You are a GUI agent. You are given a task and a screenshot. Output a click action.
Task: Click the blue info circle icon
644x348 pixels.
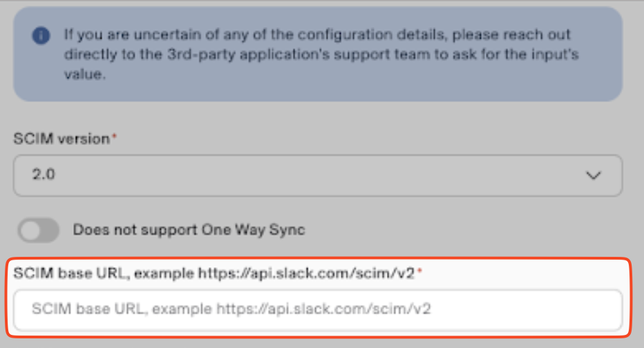click(42, 35)
